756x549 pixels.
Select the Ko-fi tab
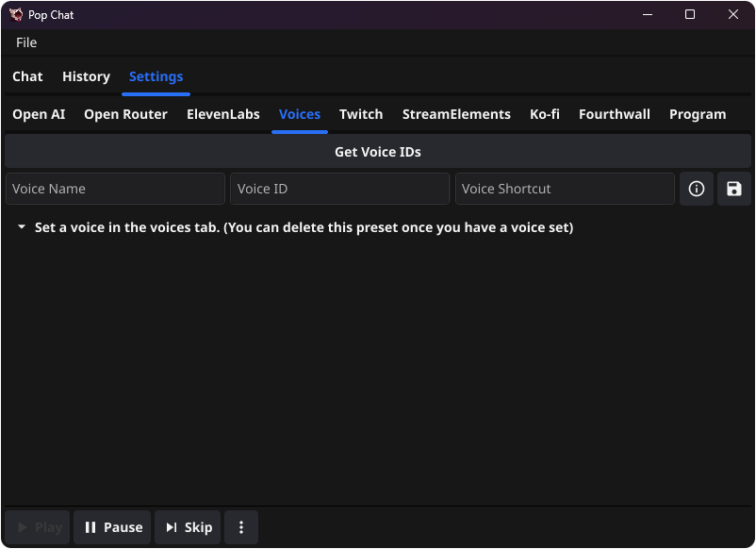(x=545, y=114)
